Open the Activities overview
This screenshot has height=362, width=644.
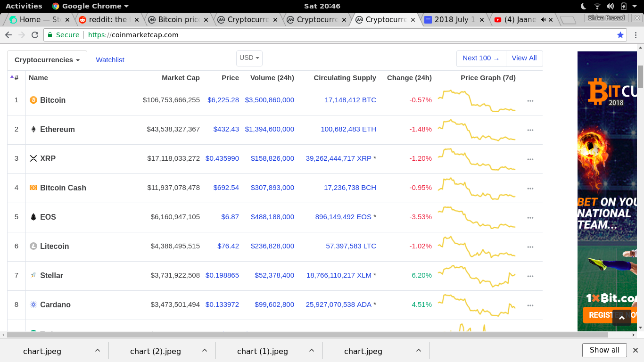tap(24, 6)
